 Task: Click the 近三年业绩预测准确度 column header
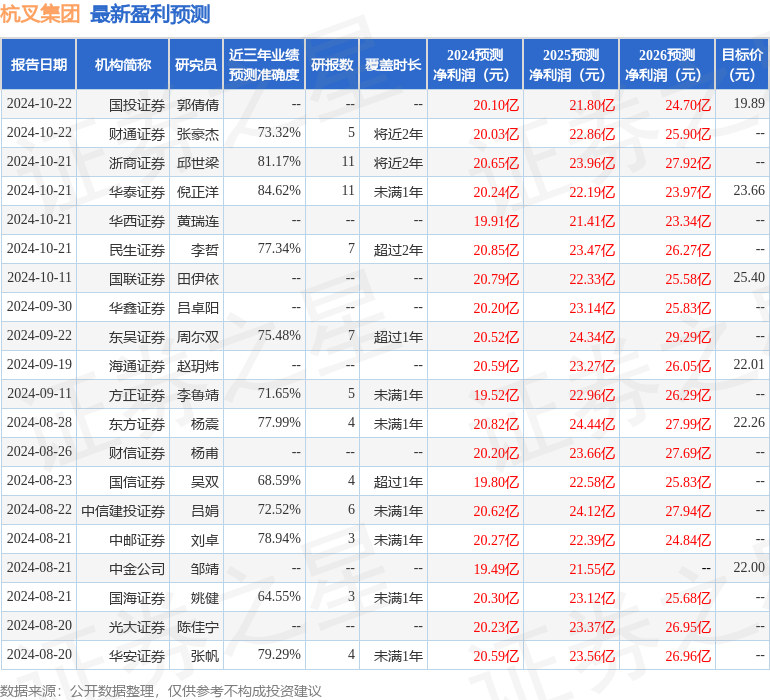point(264,64)
